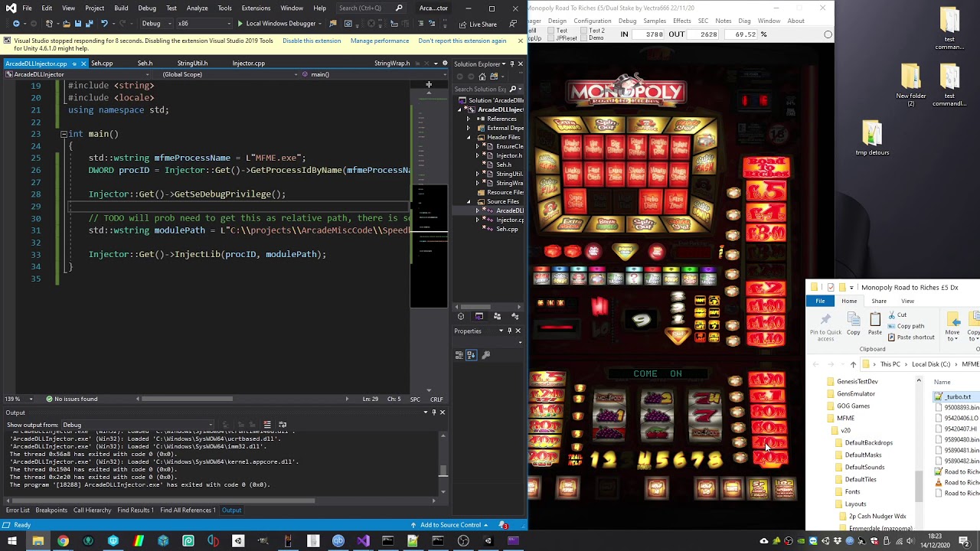Screen dimensions: 980x551
Task: Click the Home icon in Solution Explorer
Action: (x=482, y=77)
